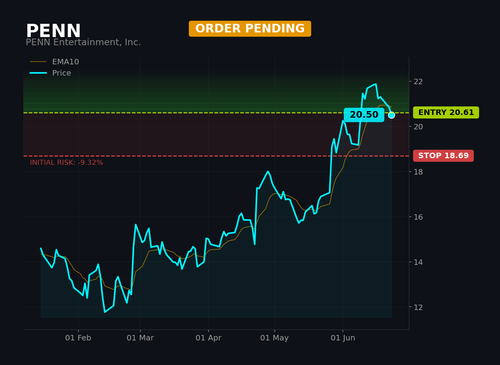This screenshot has width=500, height=365.
Task: Click the PENN ticker title
Action: click(x=53, y=31)
